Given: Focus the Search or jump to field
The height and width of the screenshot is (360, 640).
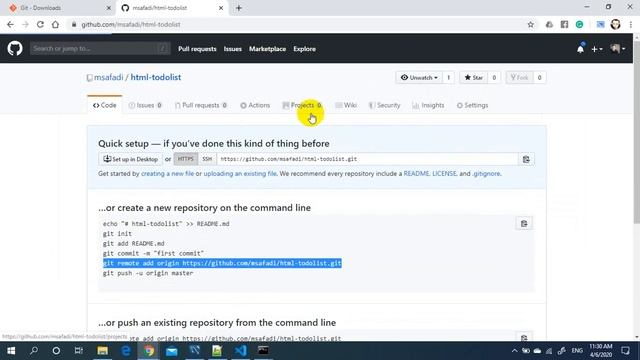Looking at the screenshot, I should (x=100, y=49).
